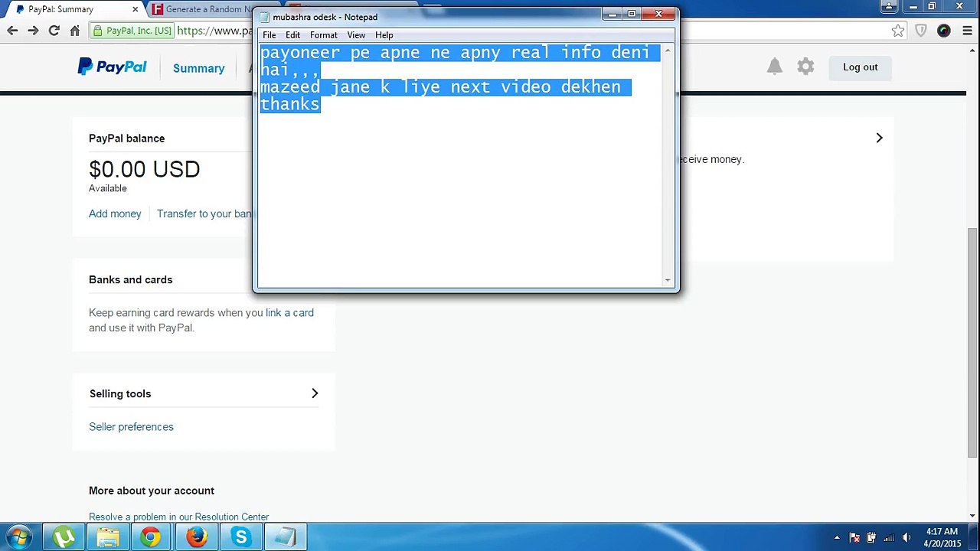Click the Notepad scrollbar down arrow
The width and height of the screenshot is (980, 551).
pyautogui.click(x=668, y=281)
